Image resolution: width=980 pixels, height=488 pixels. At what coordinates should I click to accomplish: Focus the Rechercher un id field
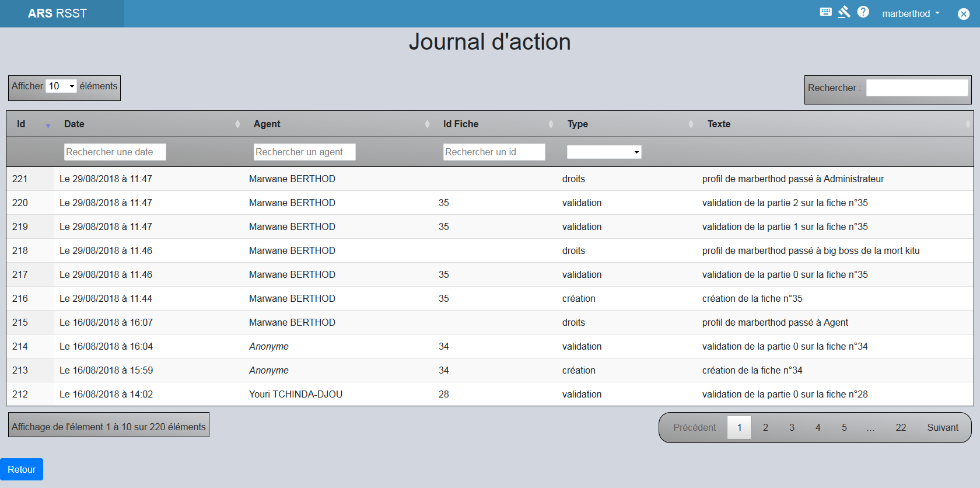(494, 152)
